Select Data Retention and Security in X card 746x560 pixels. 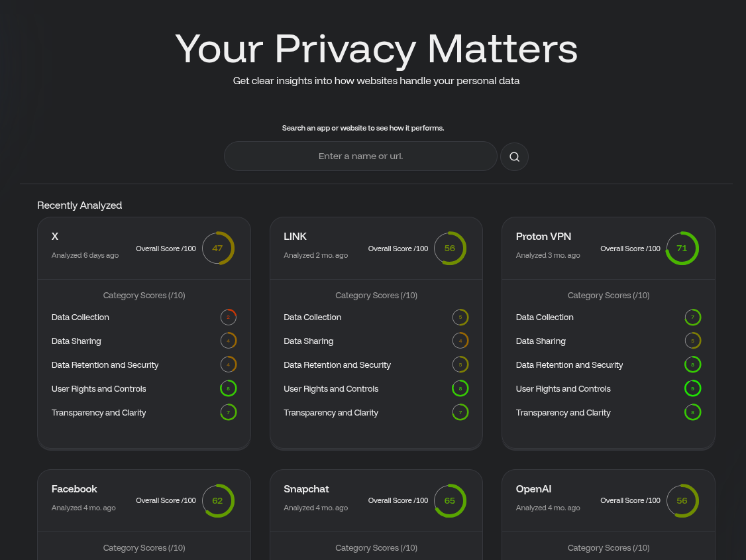pyautogui.click(x=105, y=365)
